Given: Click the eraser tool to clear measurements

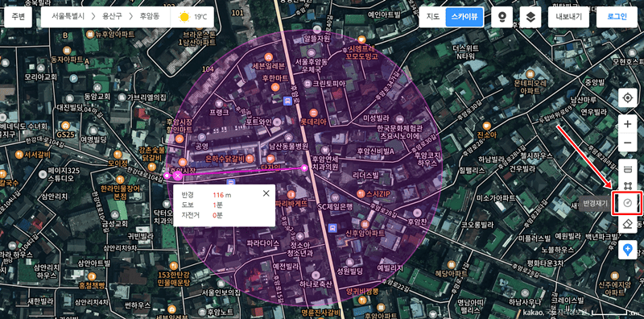Looking at the screenshot, I should 627,224.
